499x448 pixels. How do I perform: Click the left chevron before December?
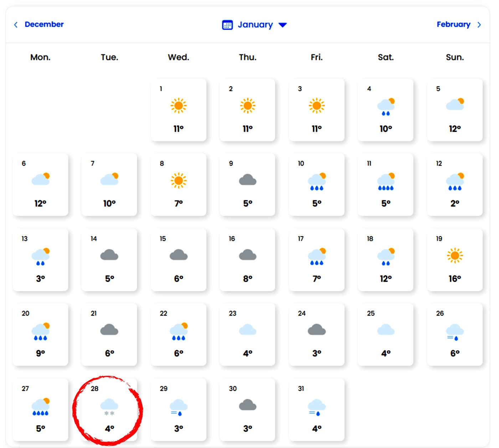click(x=16, y=25)
